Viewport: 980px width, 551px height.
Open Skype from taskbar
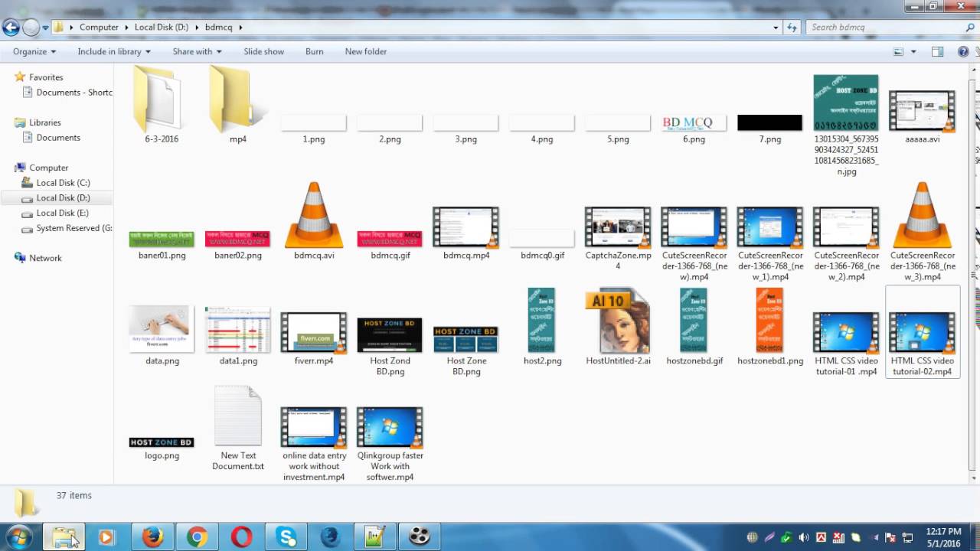point(287,537)
